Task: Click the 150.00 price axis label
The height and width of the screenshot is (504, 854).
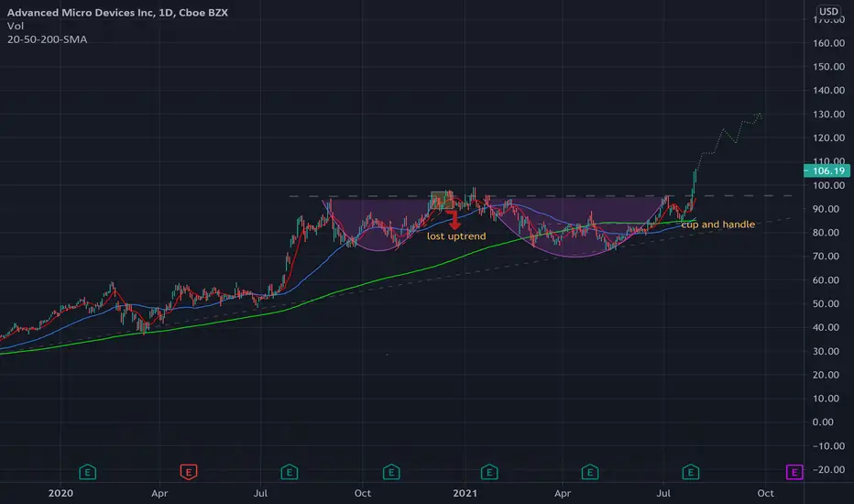Action: pyautogui.click(x=829, y=67)
